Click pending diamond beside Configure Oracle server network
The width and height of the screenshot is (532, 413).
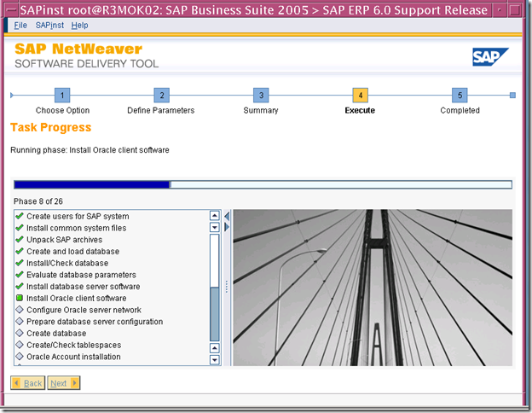pyautogui.click(x=20, y=310)
